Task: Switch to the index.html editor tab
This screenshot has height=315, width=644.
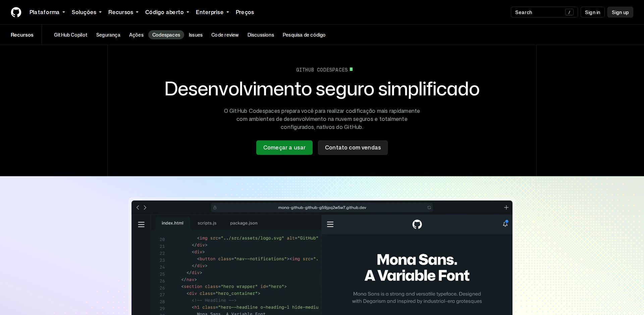Action: 172,223
